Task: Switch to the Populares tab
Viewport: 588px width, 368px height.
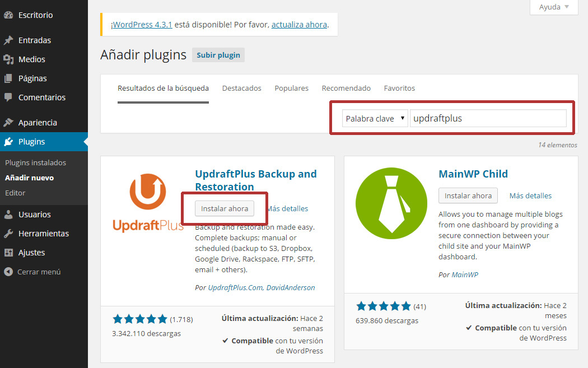Action: pos(291,88)
